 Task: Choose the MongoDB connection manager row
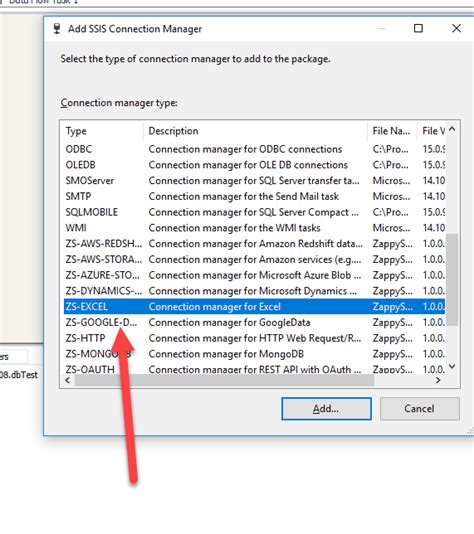(254, 354)
